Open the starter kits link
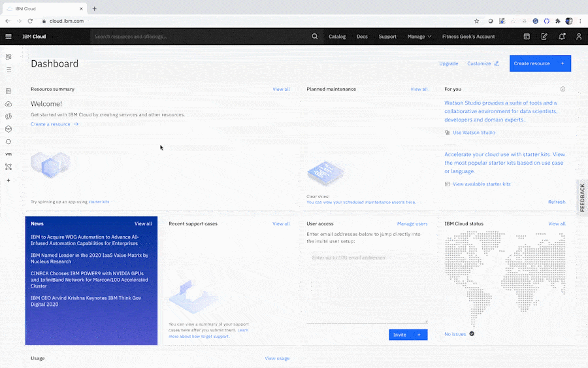588x368 pixels. coord(99,202)
